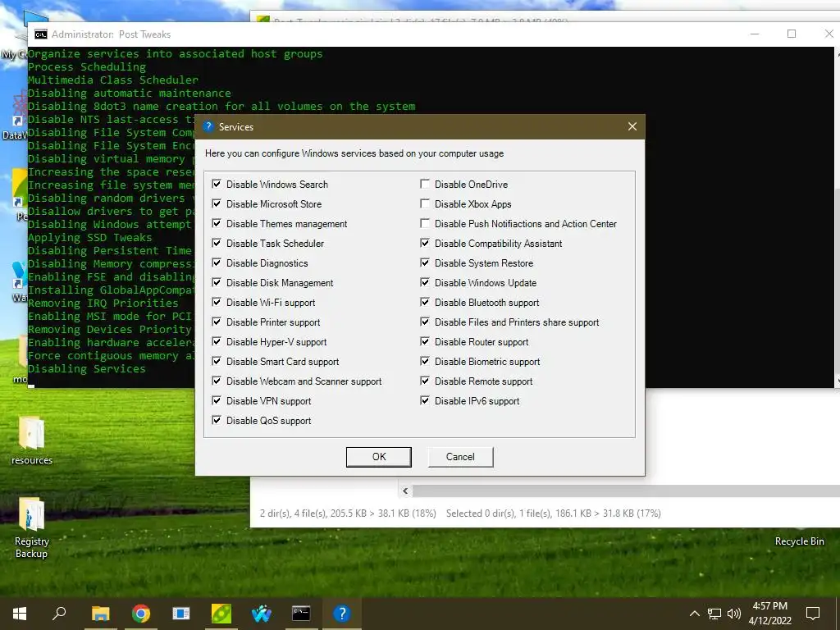The height and width of the screenshot is (630, 840).
Task: Click the Services dialog title help icon
Action: (x=208, y=126)
